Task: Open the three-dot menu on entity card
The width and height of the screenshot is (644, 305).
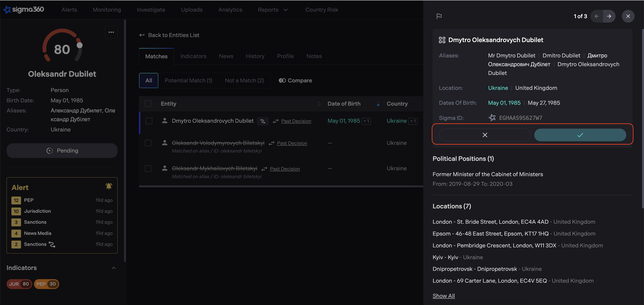Action: (111, 32)
